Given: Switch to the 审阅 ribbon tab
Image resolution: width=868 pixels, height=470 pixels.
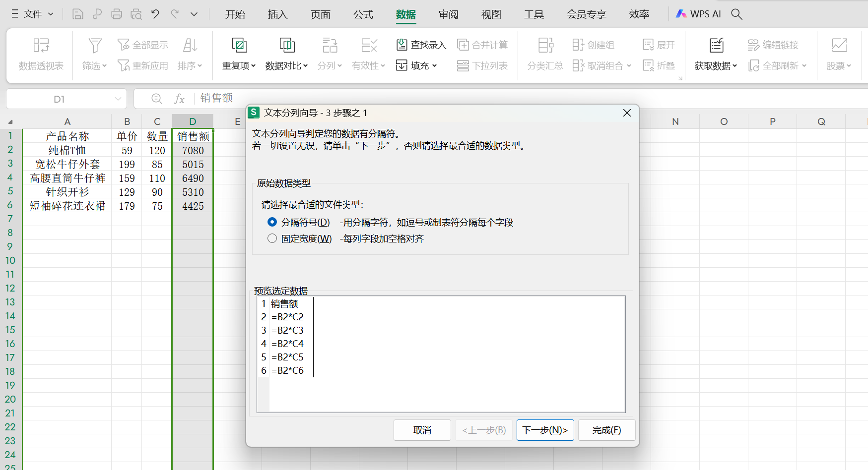Looking at the screenshot, I should [448, 14].
